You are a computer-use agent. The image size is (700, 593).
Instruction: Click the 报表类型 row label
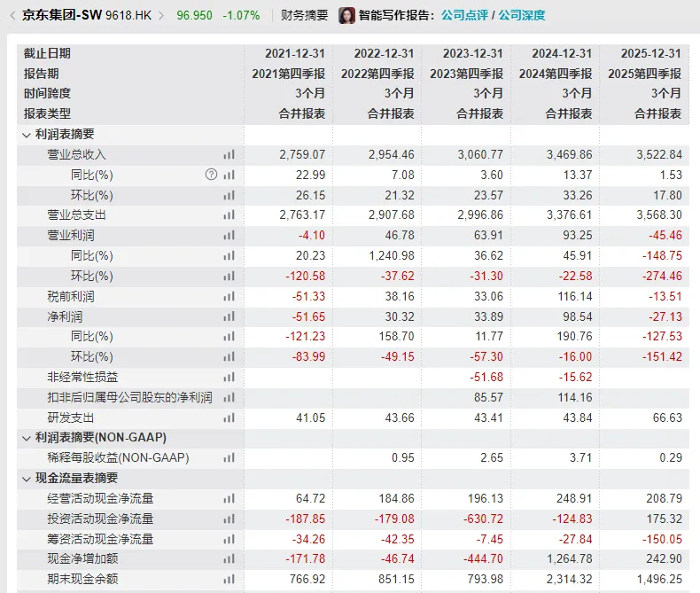(x=47, y=113)
